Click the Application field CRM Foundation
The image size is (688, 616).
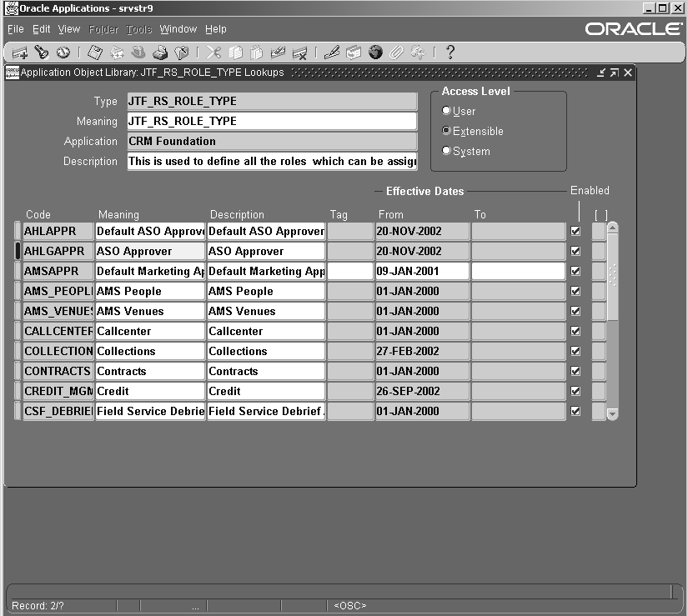(272, 141)
